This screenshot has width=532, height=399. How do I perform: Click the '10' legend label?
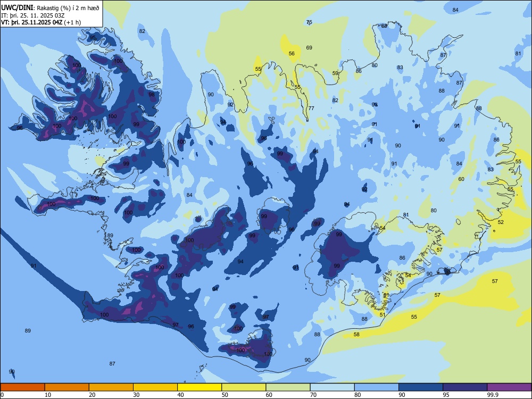pos(48,395)
